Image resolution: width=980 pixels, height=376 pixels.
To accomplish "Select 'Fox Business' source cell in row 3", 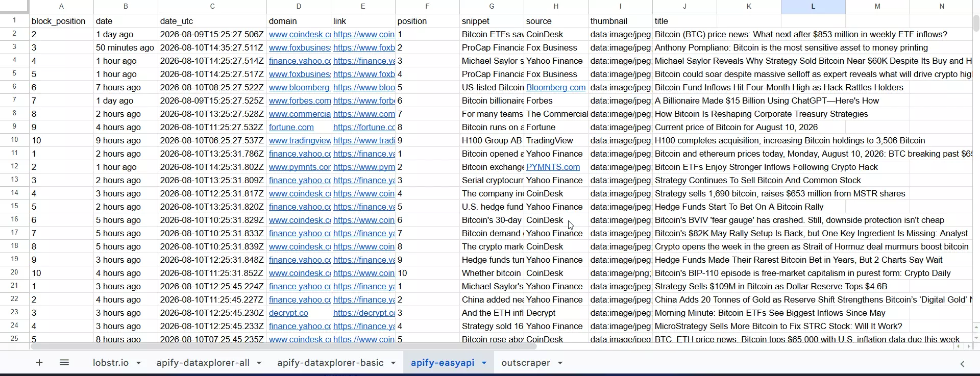I will tap(556, 47).
